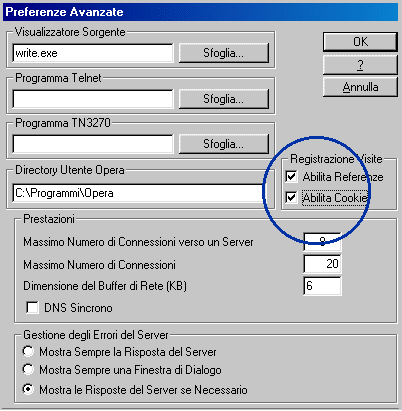
Task: Open Sfoglia next to Programma Telnet
Action: click(224, 99)
